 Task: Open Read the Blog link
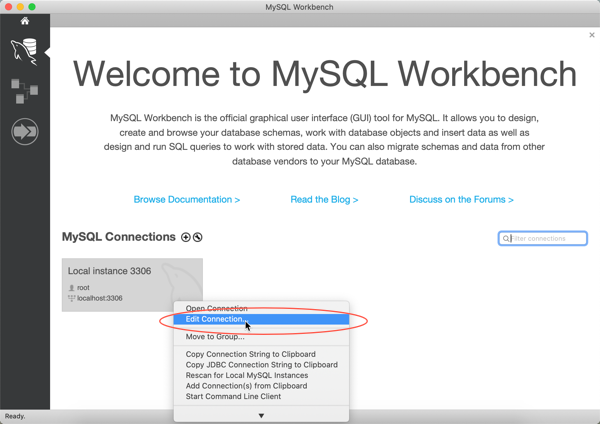(x=324, y=200)
